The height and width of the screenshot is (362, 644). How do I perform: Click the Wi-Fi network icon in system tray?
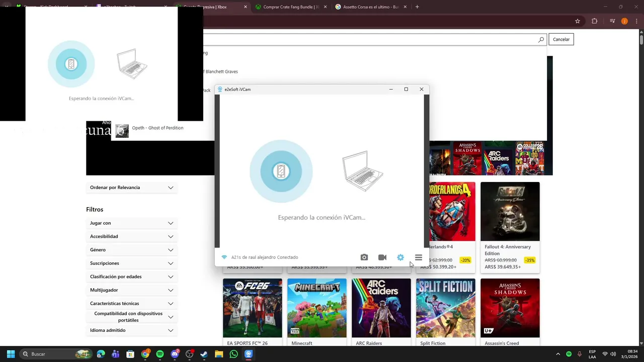pos(605,354)
